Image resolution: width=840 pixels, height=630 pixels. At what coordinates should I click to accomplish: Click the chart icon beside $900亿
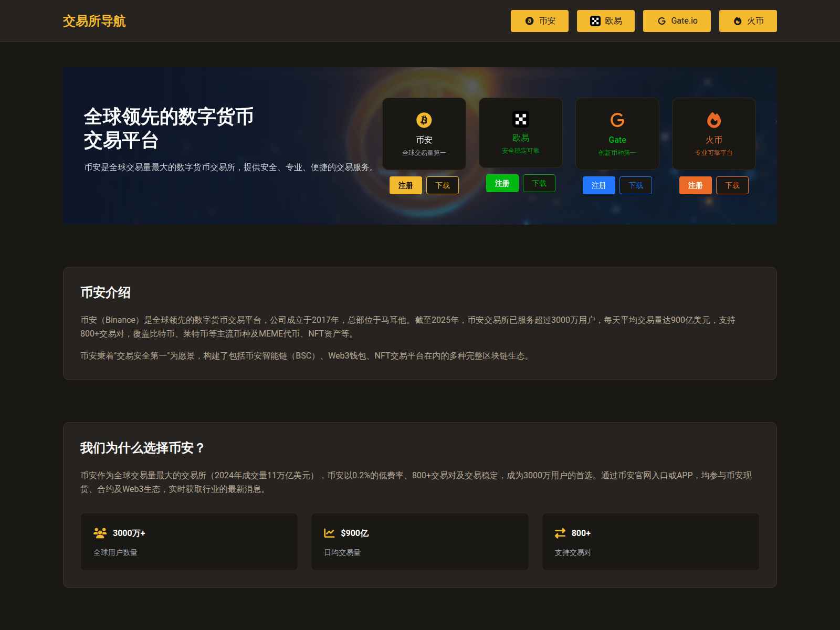pos(329,533)
